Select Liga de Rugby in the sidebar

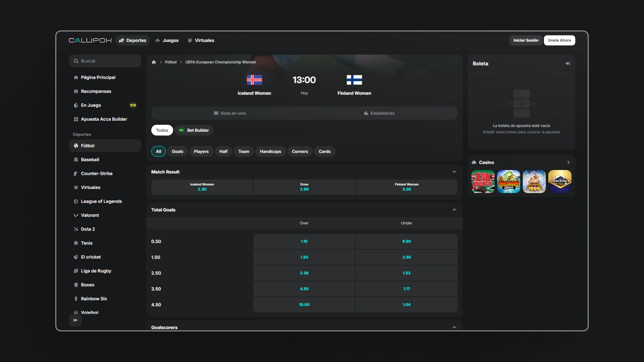click(x=105, y=271)
